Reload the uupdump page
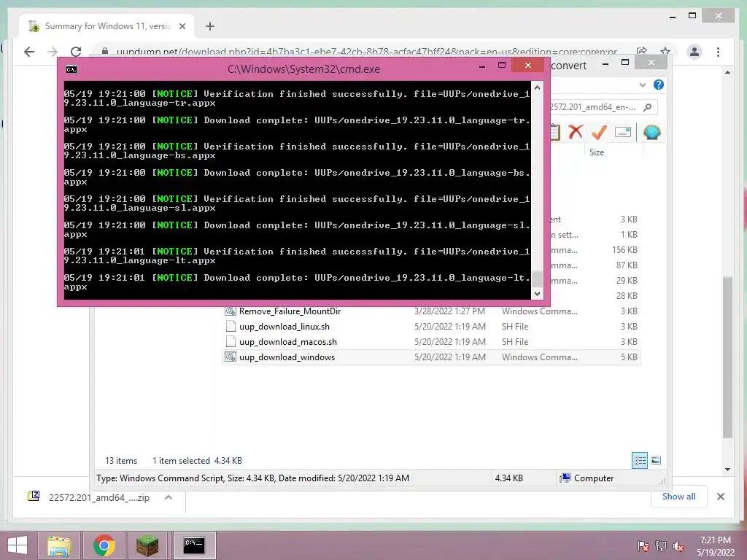Viewport: 747px width, 560px height. [x=76, y=52]
